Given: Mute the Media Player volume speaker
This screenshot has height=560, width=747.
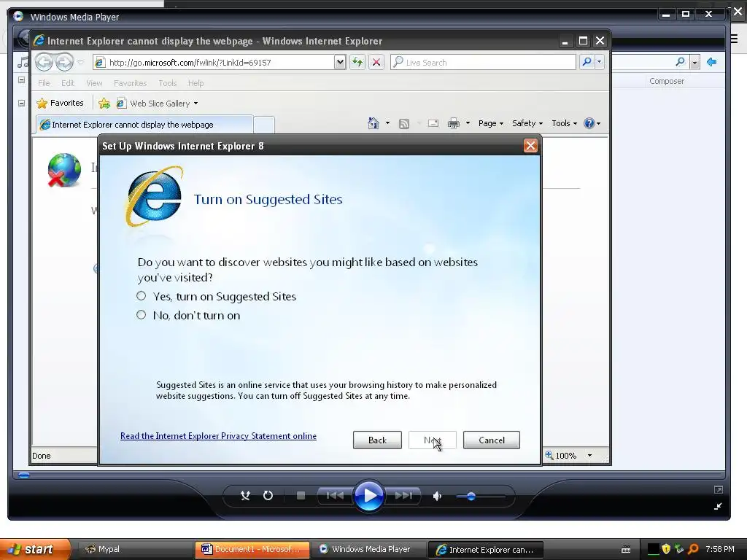Looking at the screenshot, I should pyautogui.click(x=437, y=496).
